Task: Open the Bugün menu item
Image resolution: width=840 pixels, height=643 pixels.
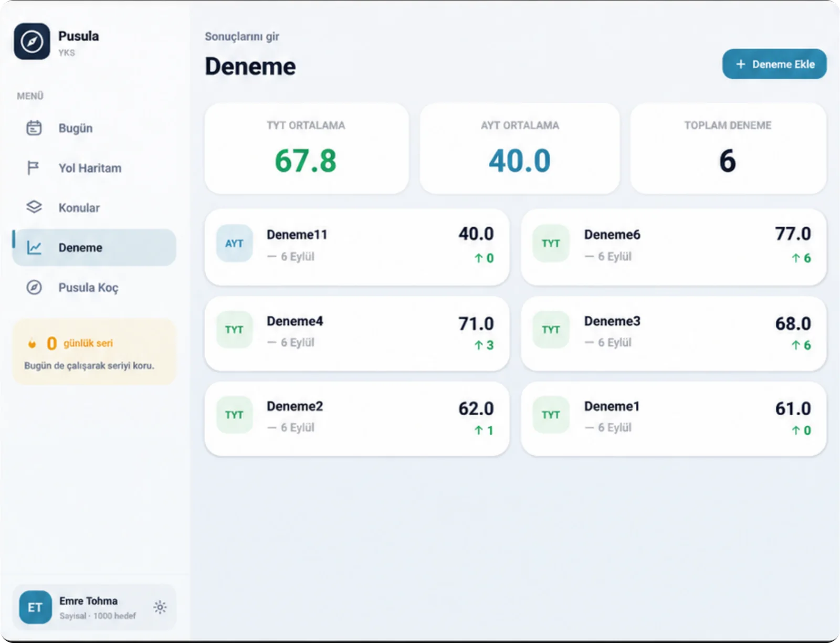Action: [94, 128]
